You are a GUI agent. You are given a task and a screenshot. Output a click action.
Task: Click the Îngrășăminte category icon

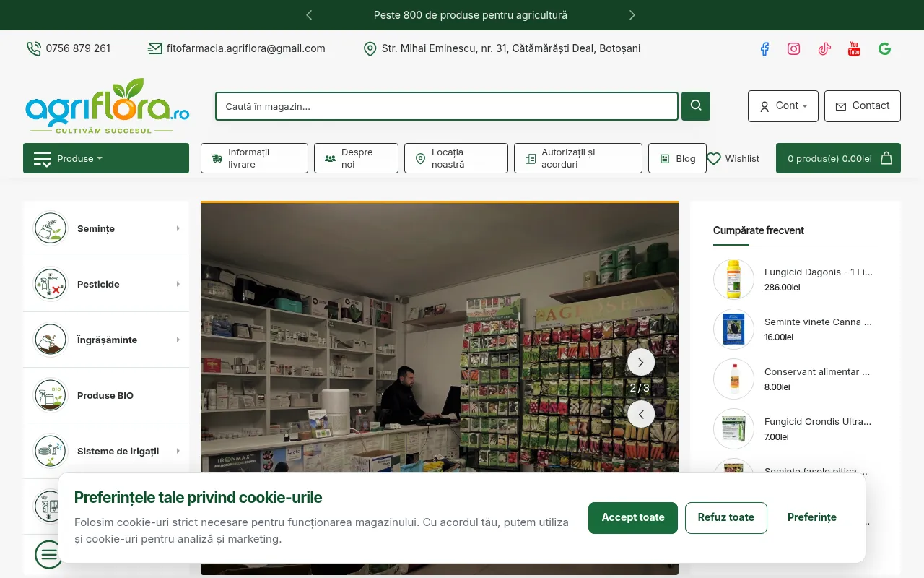tap(51, 340)
